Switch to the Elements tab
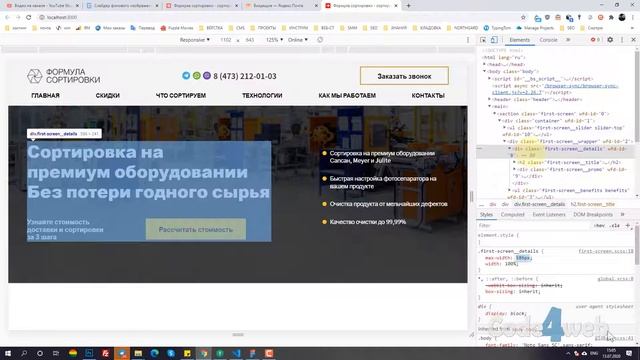 click(x=520, y=40)
